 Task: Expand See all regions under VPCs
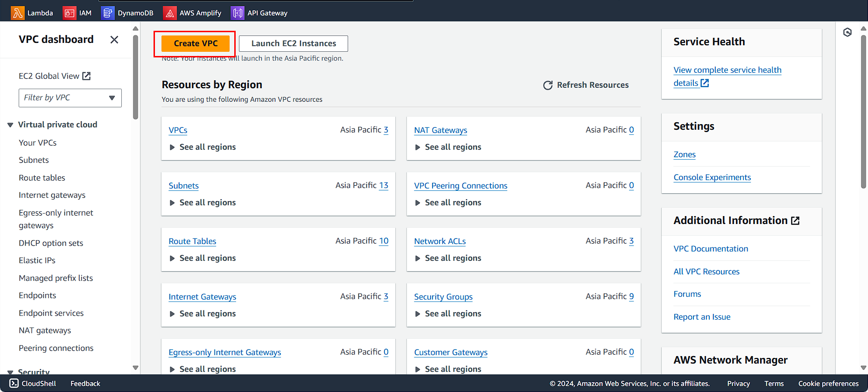pos(203,147)
